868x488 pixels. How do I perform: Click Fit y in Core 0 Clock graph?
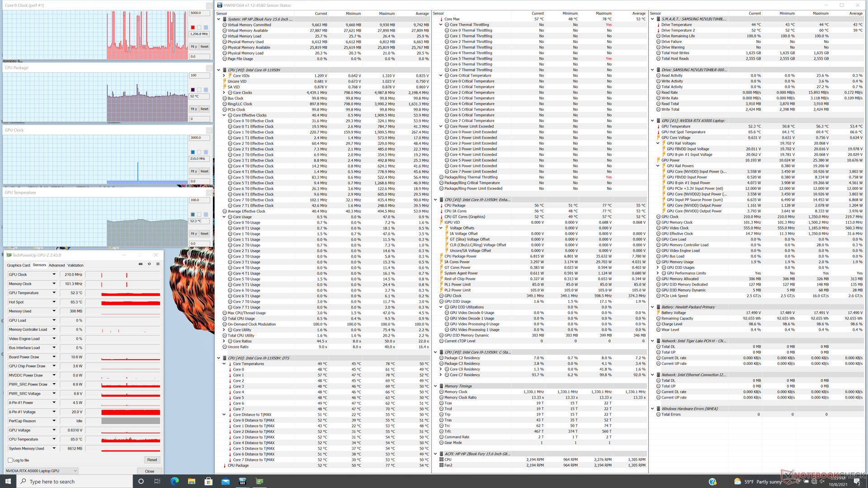[193, 47]
